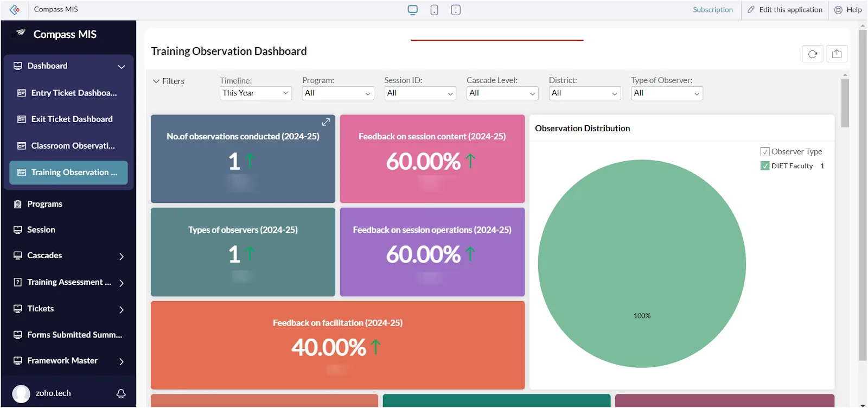Click the Zoho Creator logo icon
This screenshot has width=868, height=408.
pos(15,10)
